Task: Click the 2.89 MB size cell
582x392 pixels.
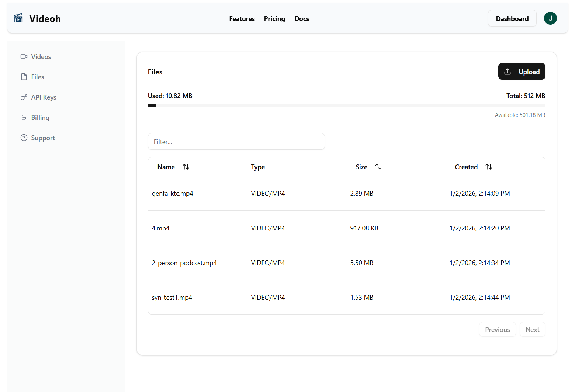Action: [x=361, y=193]
